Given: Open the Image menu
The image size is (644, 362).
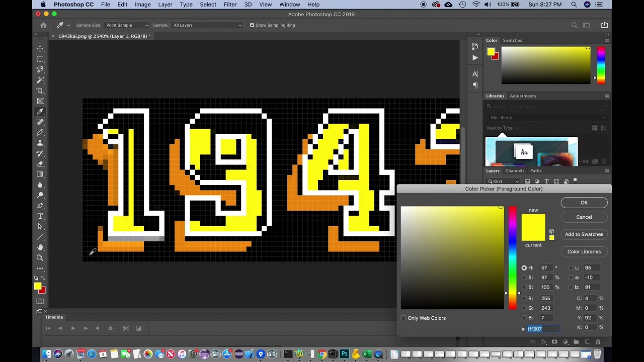Looking at the screenshot, I should (x=142, y=5).
